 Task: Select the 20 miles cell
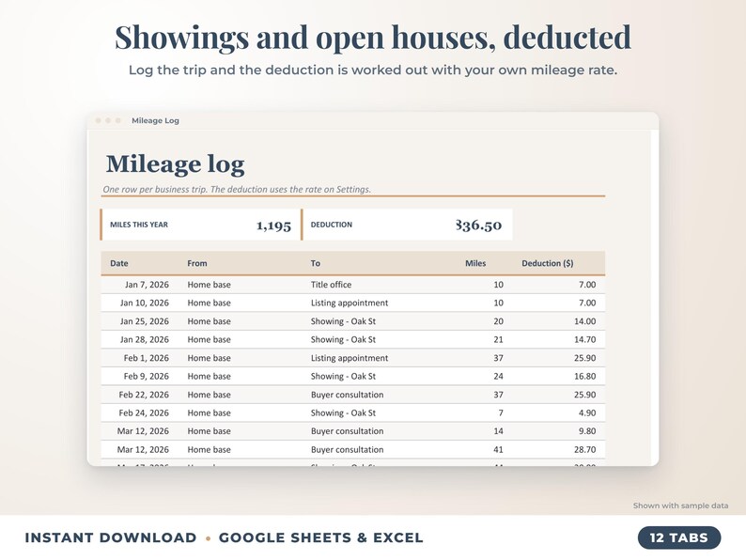[x=498, y=321]
